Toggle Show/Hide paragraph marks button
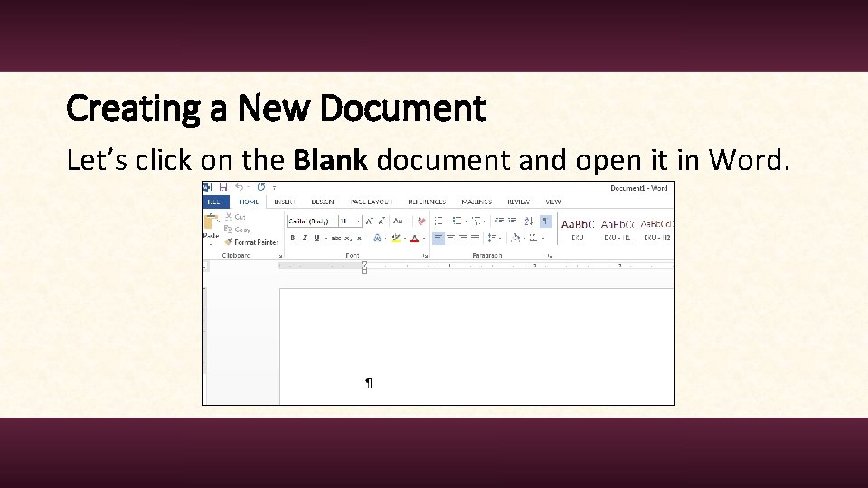 pyautogui.click(x=545, y=221)
